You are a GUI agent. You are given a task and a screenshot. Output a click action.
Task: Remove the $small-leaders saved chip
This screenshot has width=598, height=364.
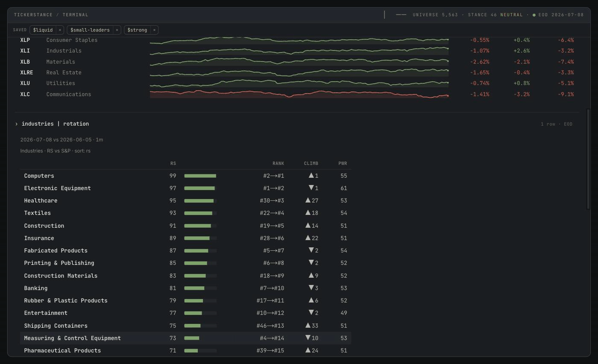point(117,30)
